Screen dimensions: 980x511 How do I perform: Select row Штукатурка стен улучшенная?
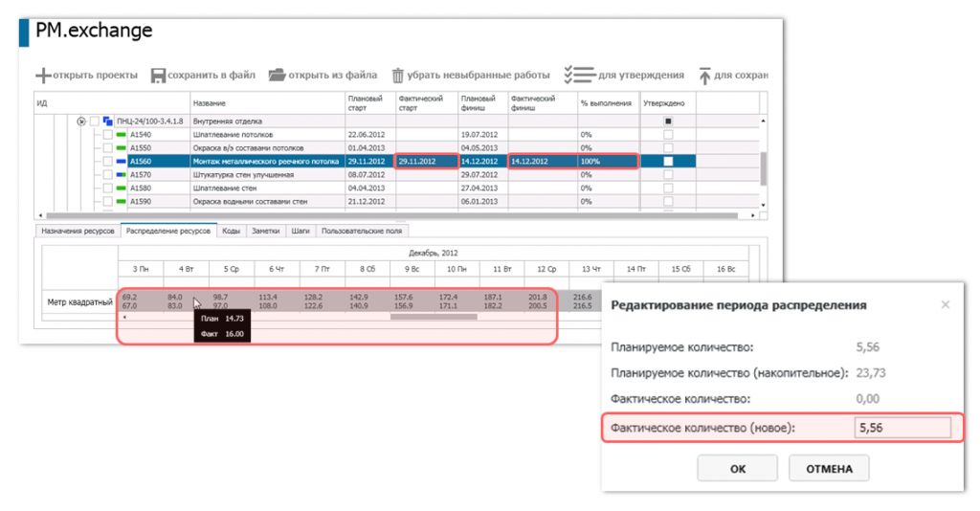click(x=268, y=175)
